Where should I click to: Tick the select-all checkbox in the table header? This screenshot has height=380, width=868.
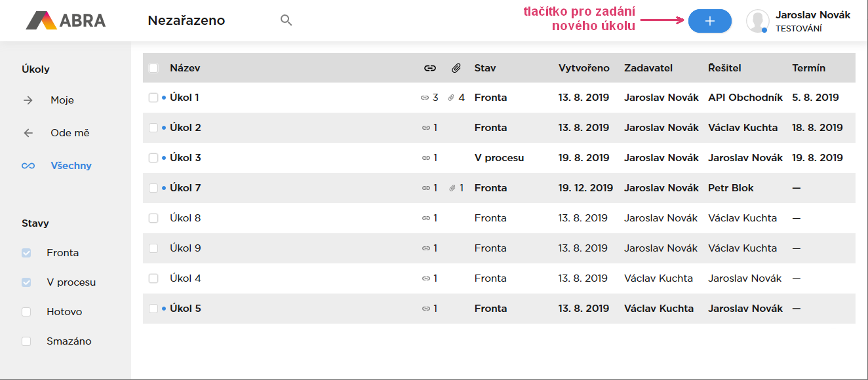(153, 68)
